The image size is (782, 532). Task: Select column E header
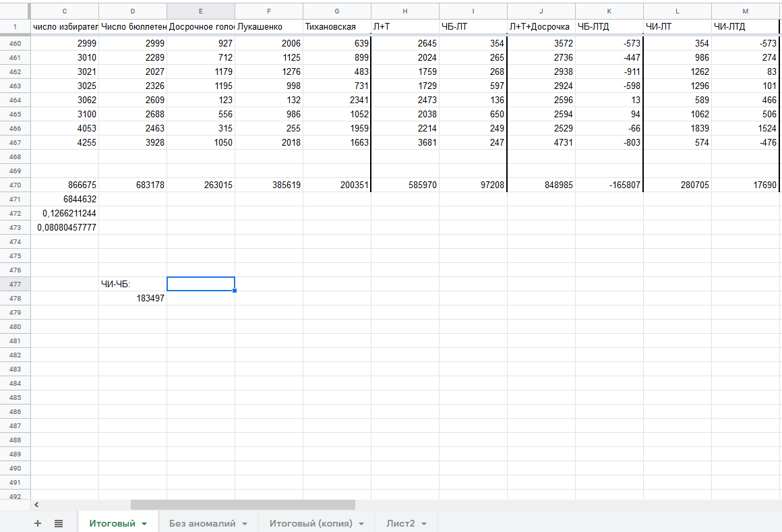[x=201, y=11]
